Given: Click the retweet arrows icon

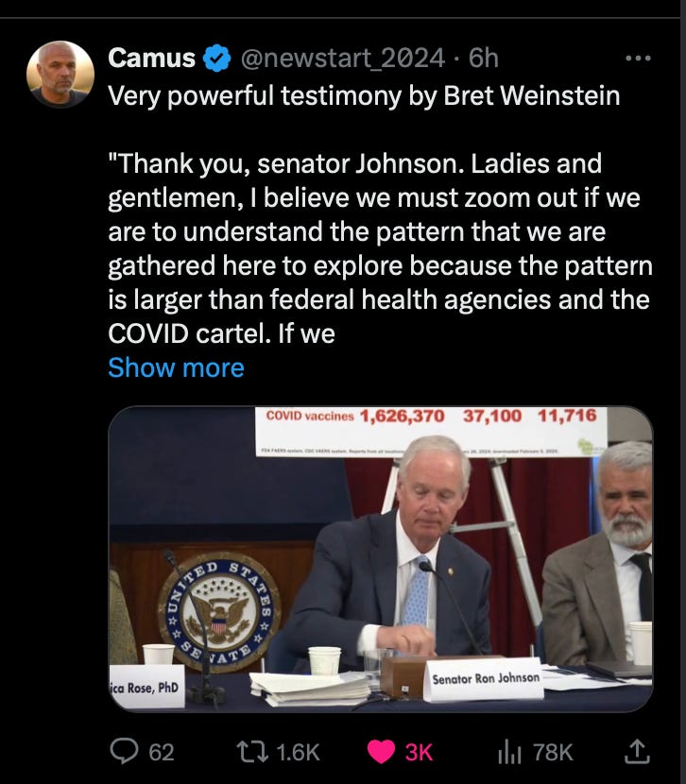Looking at the screenshot, I should 252,752.
